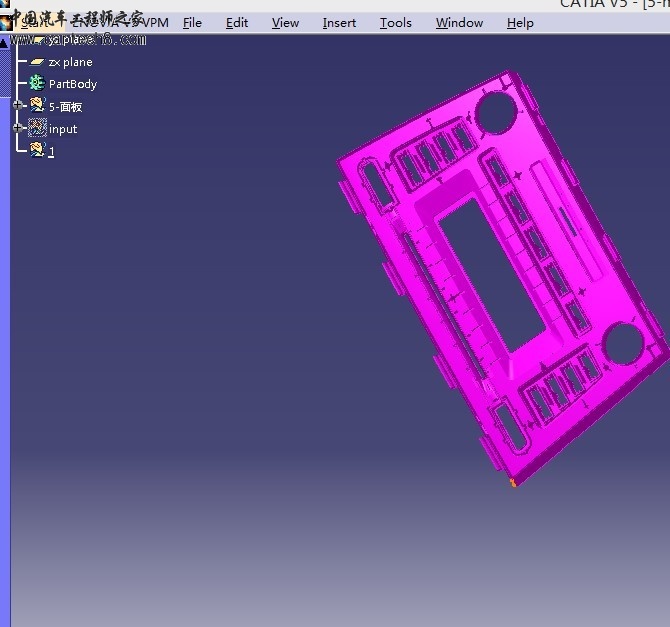Click the zx plane icon in tree
The width and height of the screenshot is (670, 627).
tap(37, 62)
